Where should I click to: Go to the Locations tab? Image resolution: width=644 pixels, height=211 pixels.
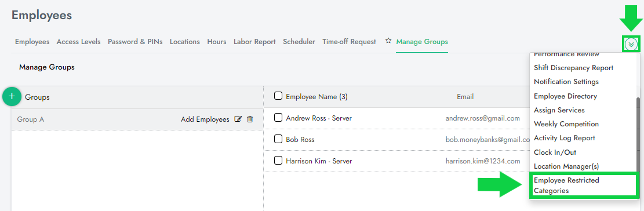point(185,42)
